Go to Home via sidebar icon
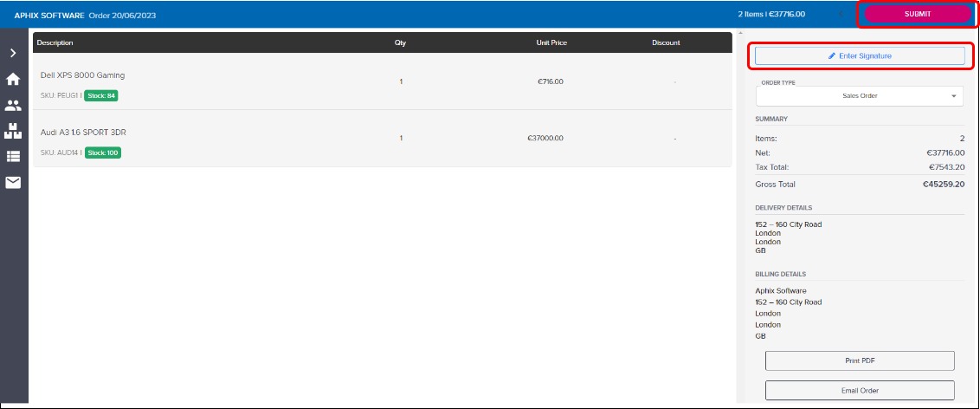 point(13,80)
